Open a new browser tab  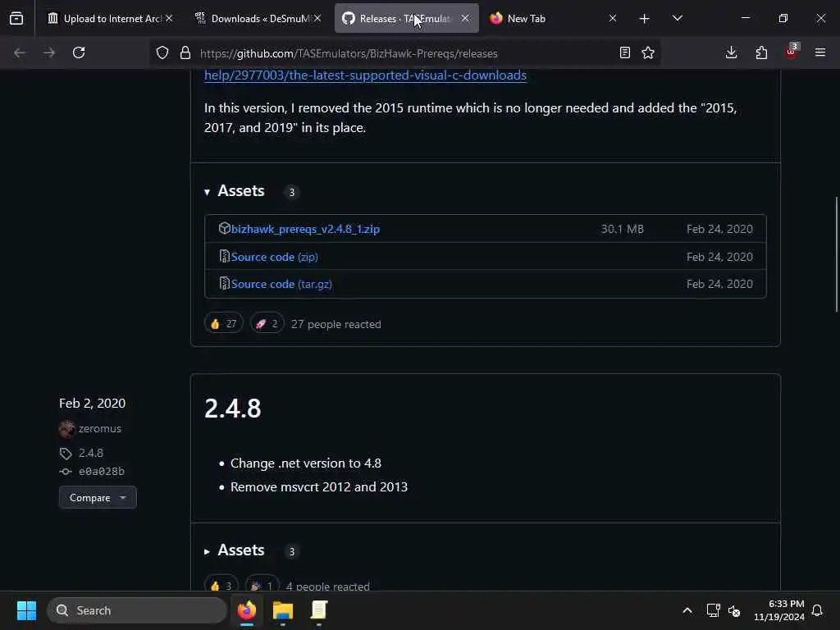click(x=645, y=19)
